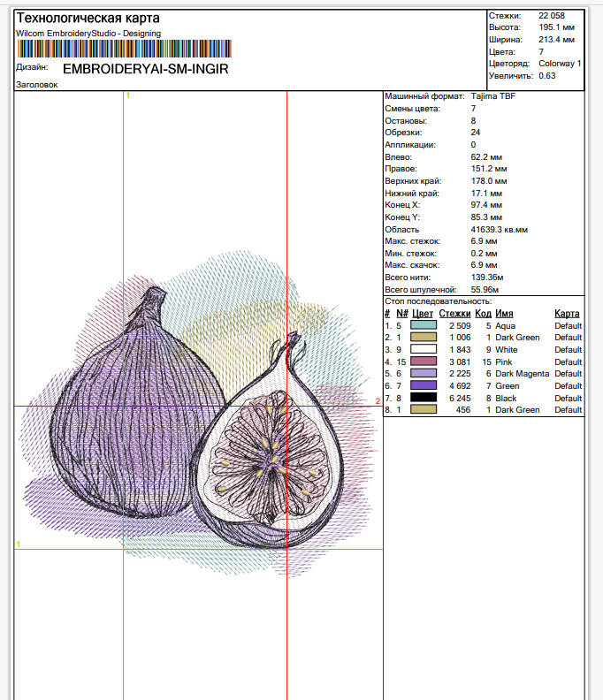Image resolution: width=603 pixels, height=700 pixels.
Task: Click the Aqua stitch count '2 509'
Action: pyautogui.click(x=460, y=326)
